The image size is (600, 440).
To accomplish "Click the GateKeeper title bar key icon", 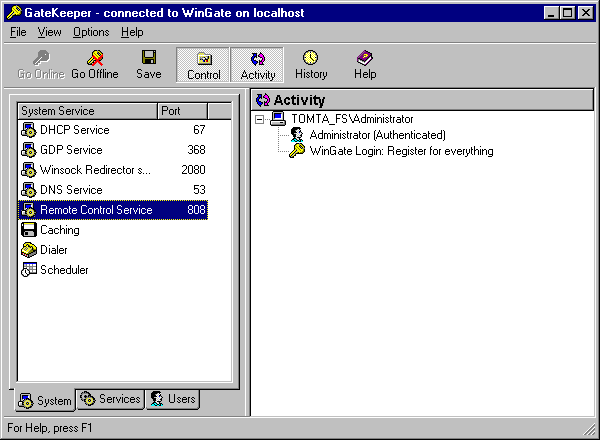I will coord(14,12).
